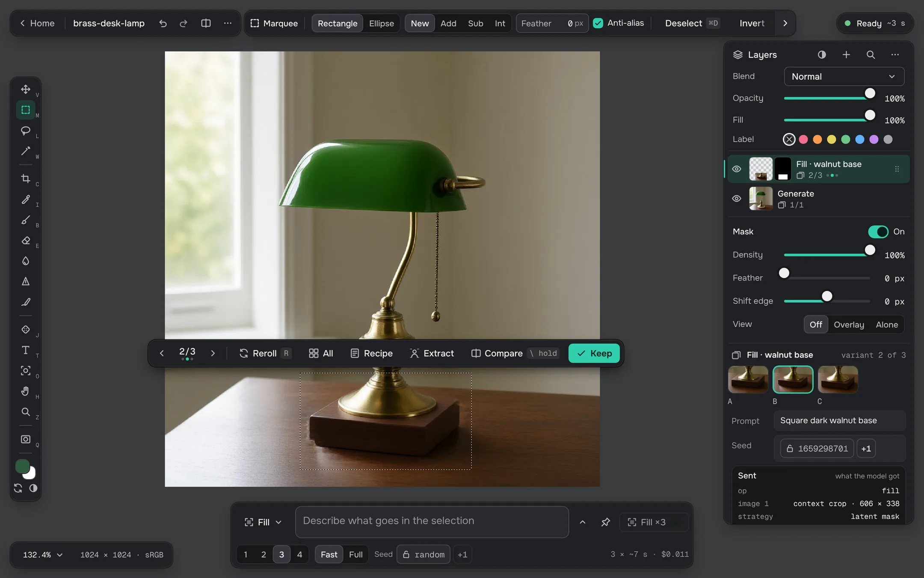Go to next variant arrow
The height and width of the screenshot is (578, 924).
(213, 353)
